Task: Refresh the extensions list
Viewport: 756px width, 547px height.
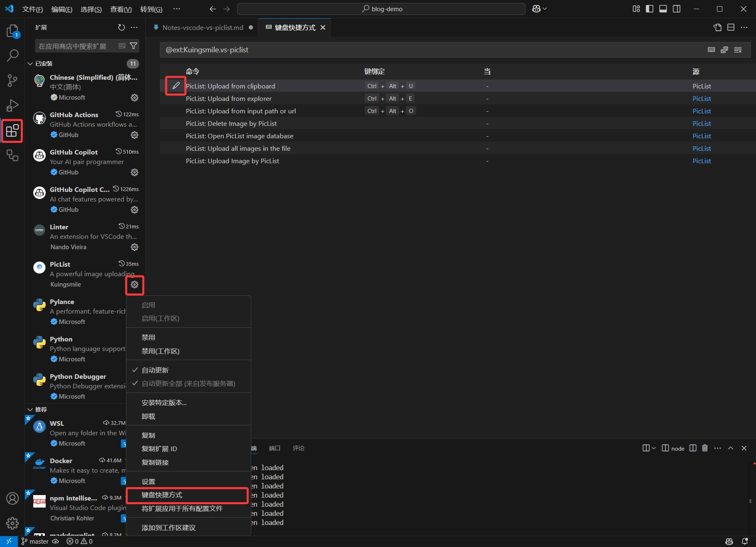Action: click(121, 27)
